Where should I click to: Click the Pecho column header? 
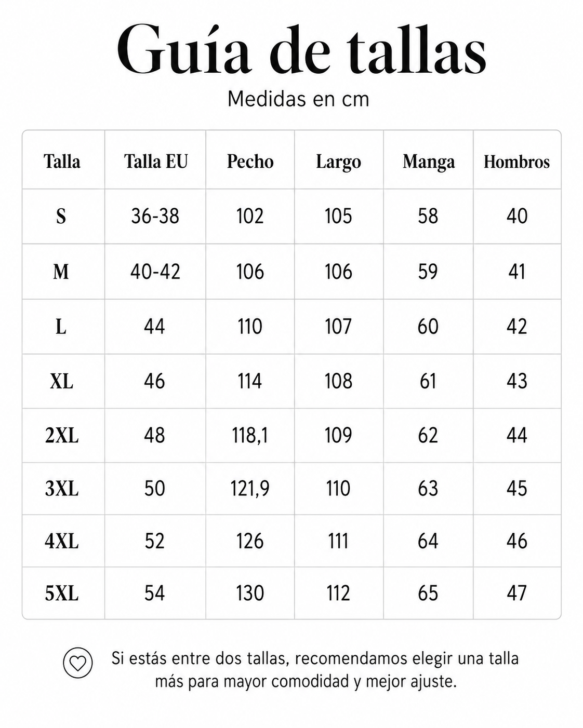point(250,161)
